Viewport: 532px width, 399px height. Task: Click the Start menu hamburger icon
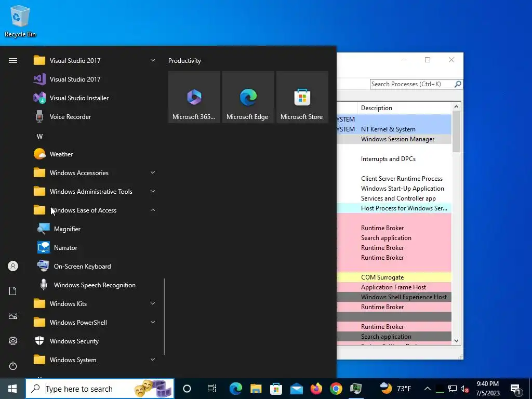coord(13,60)
